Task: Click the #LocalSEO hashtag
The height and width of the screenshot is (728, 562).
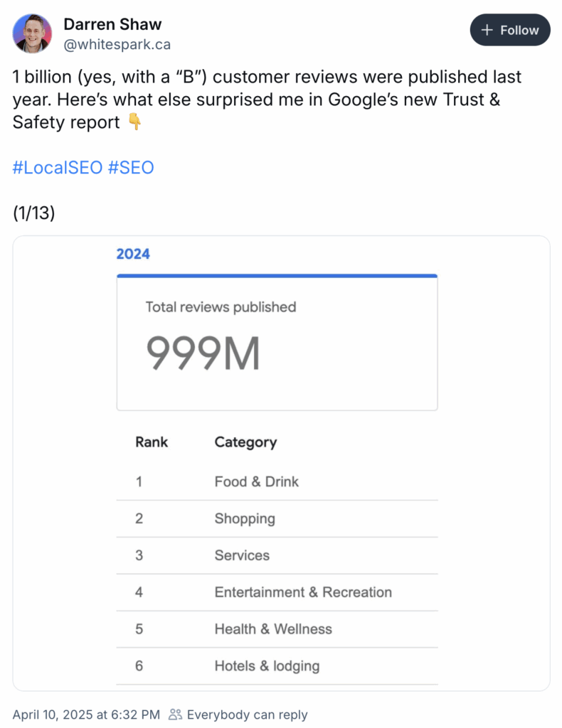Action: pyautogui.click(x=58, y=168)
